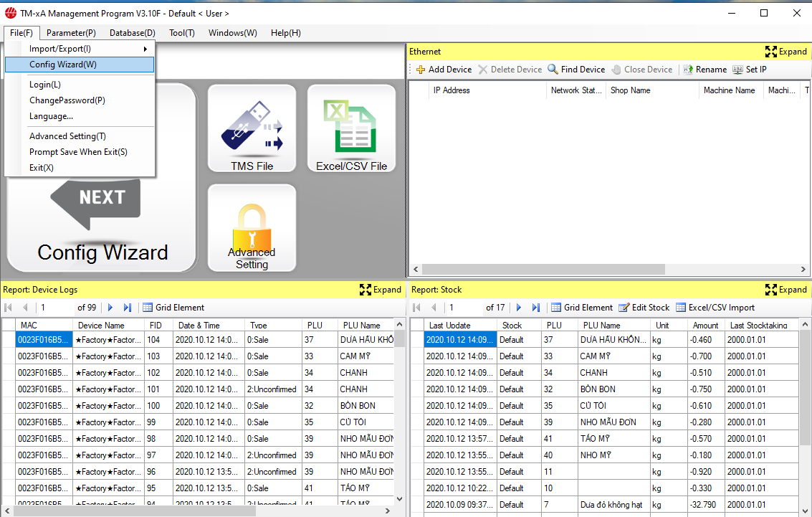Open the Database menu
This screenshot has width=812, height=517.
132,33
